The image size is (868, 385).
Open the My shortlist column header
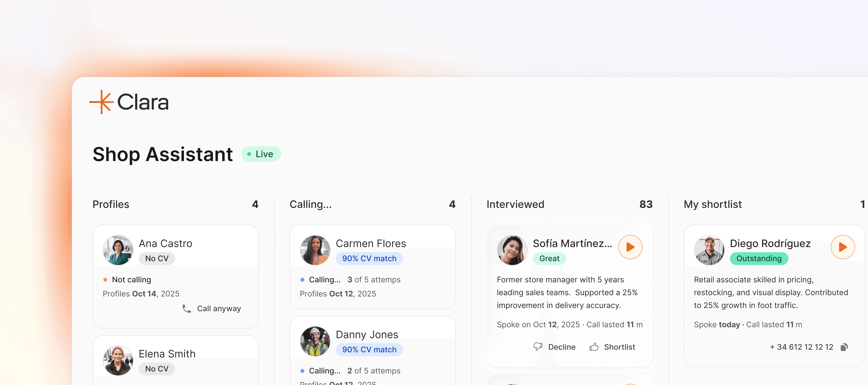click(712, 204)
